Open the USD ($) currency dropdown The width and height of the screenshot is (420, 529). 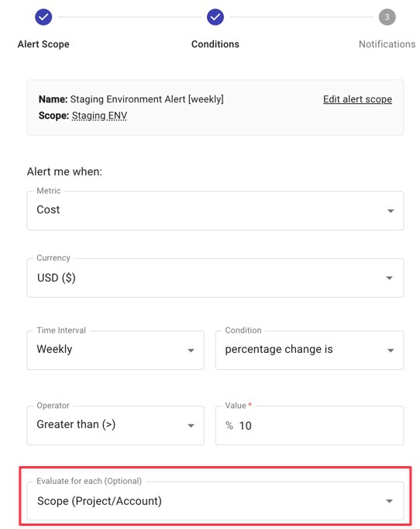coord(215,278)
